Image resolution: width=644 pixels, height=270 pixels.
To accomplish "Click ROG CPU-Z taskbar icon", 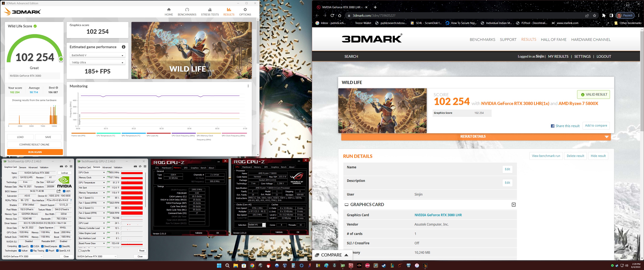I will [x=351, y=265].
